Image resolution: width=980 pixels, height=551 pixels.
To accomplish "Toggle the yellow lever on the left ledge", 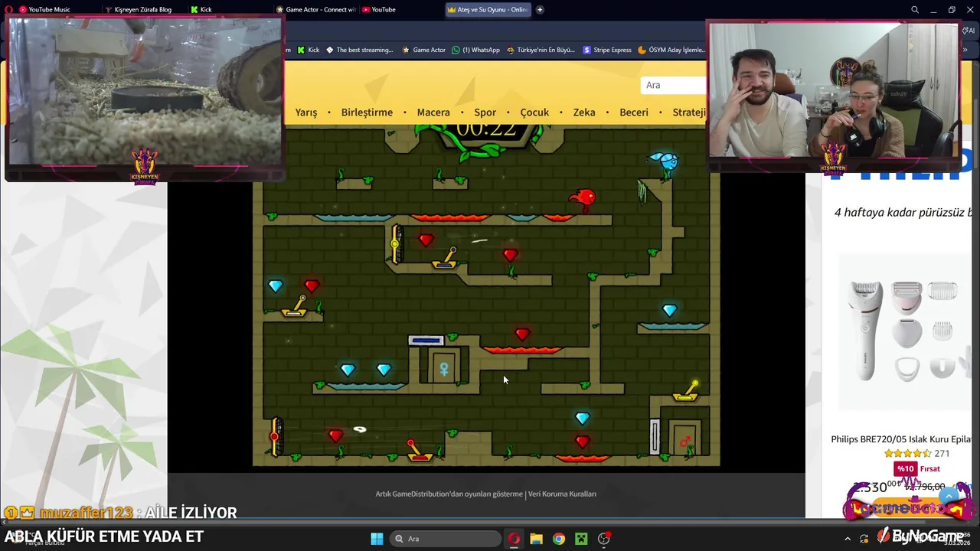I will pyautogui.click(x=296, y=307).
